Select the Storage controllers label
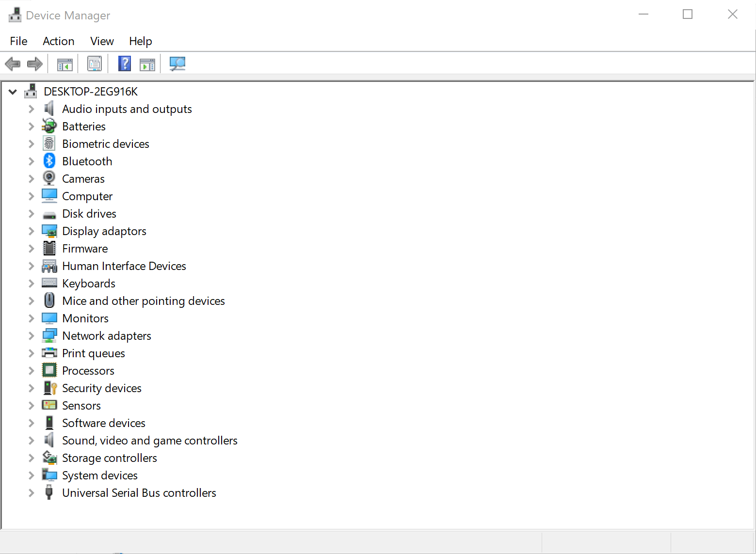 pos(110,458)
